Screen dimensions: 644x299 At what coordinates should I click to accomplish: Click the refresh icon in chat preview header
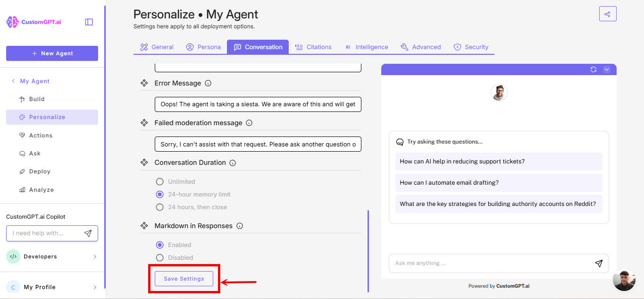(x=594, y=69)
